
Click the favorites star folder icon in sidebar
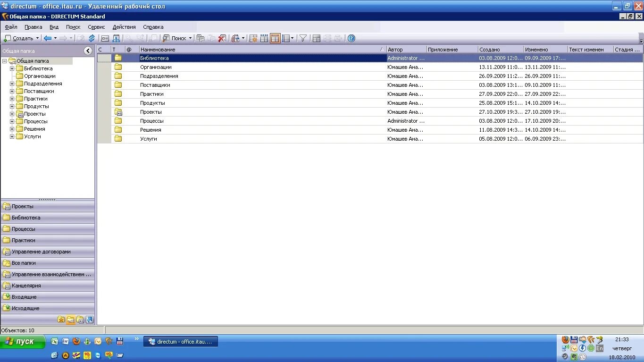tap(61, 320)
